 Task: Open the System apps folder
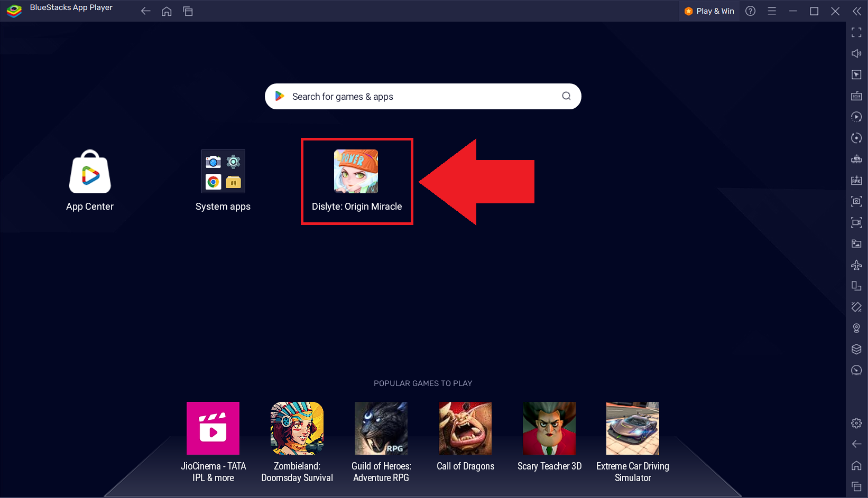(x=223, y=172)
